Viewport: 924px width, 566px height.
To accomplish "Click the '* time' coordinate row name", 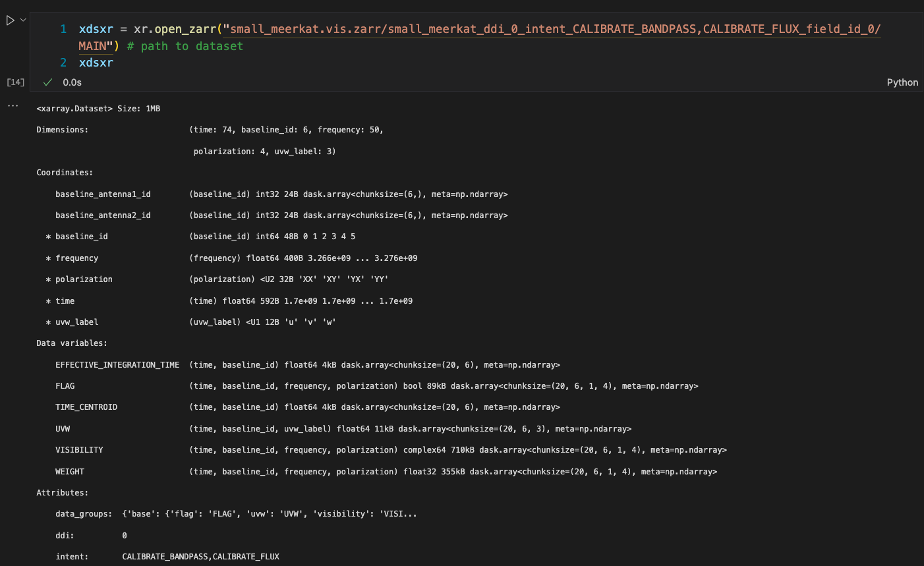I will (x=60, y=301).
